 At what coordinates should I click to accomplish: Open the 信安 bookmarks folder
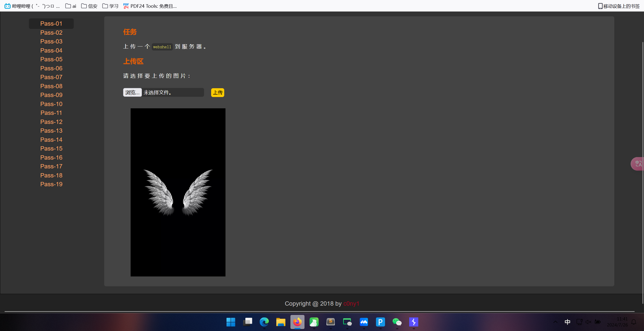point(89,6)
